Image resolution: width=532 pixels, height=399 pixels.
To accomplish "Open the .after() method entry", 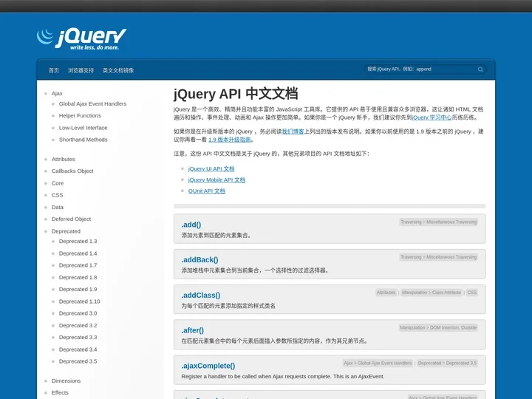I will click(192, 330).
